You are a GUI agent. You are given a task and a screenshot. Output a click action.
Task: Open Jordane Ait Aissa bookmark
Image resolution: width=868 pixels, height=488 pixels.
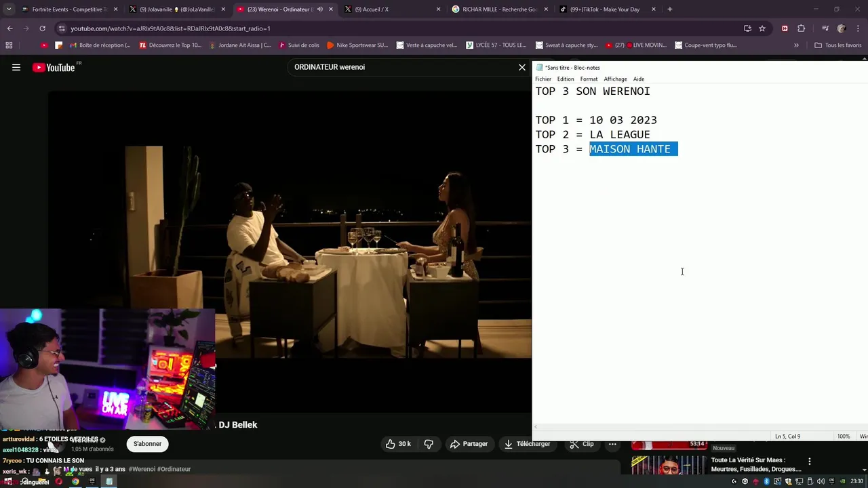click(x=240, y=45)
